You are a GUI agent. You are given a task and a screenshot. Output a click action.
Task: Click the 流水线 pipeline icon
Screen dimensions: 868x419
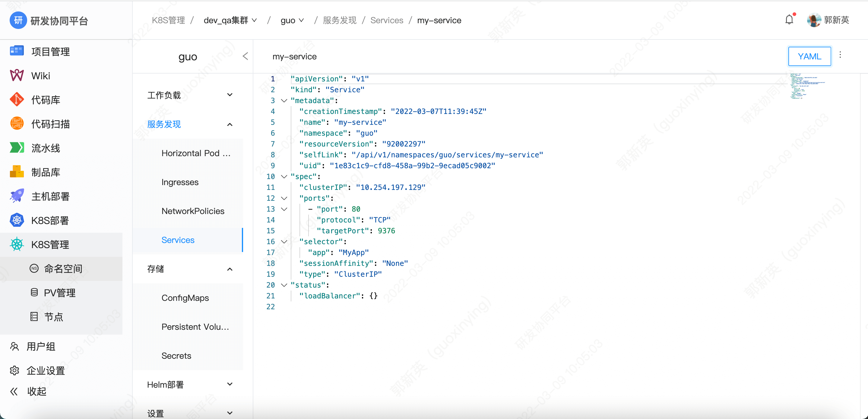tap(17, 147)
